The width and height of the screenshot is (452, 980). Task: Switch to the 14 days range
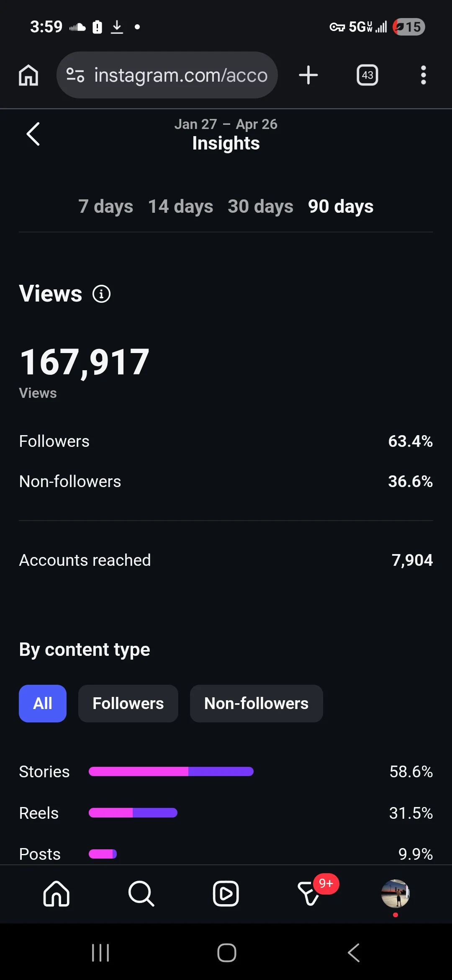point(180,206)
